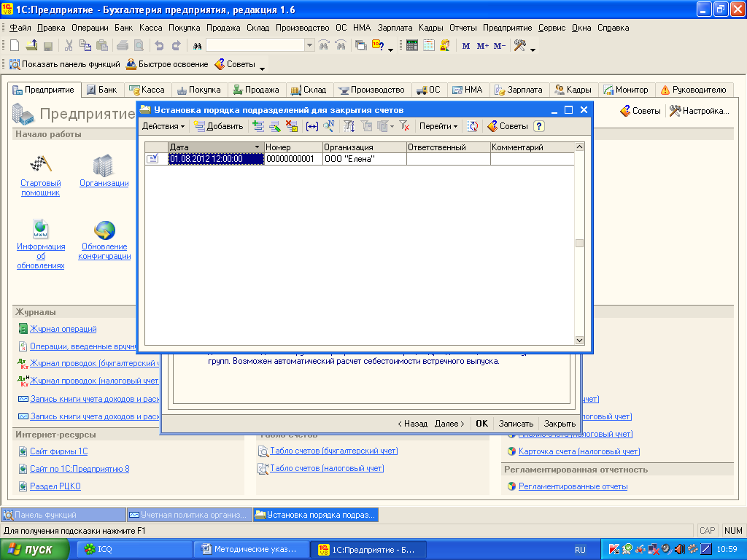Open the Файл menu
Viewport: 747px width, 560px height.
20,28
